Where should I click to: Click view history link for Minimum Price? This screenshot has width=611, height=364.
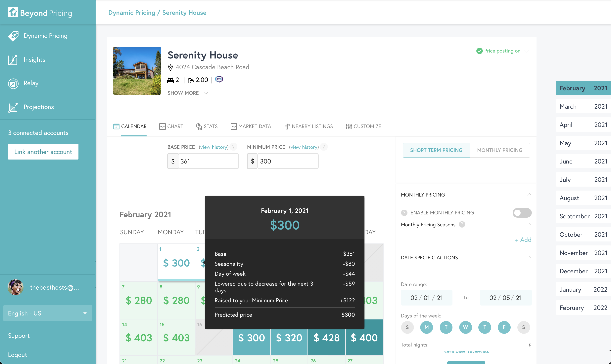coord(304,147)
